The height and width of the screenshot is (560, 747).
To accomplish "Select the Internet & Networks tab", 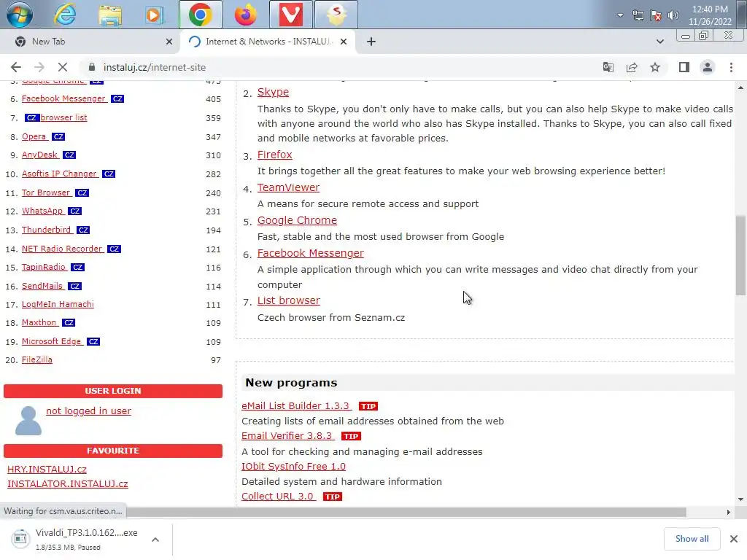I will [x=267, y=42].
